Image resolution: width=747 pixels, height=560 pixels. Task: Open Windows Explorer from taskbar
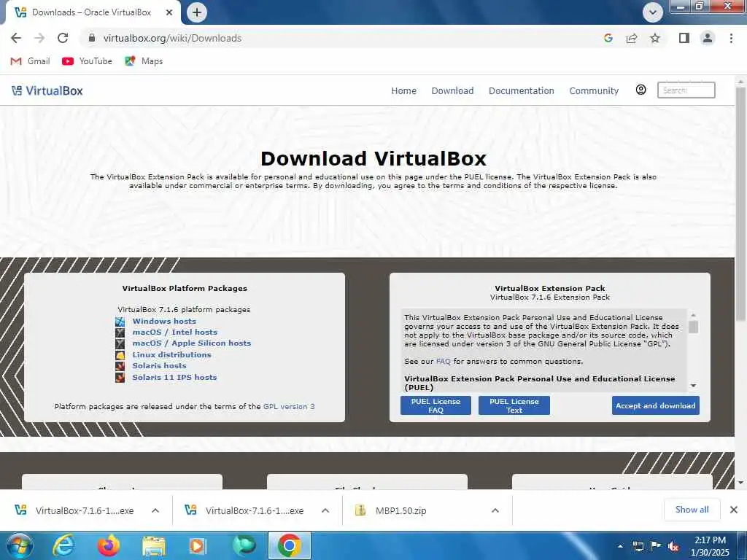(x=153, y=545)
